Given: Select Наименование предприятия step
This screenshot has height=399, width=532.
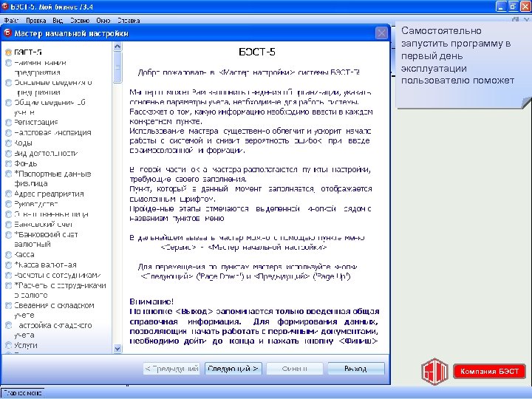Looking at the screenshot, I should [x=36, y=67].
